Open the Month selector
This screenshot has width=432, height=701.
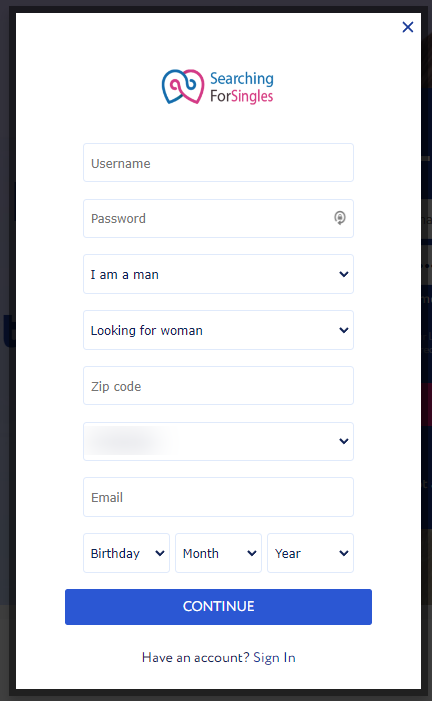218,553
